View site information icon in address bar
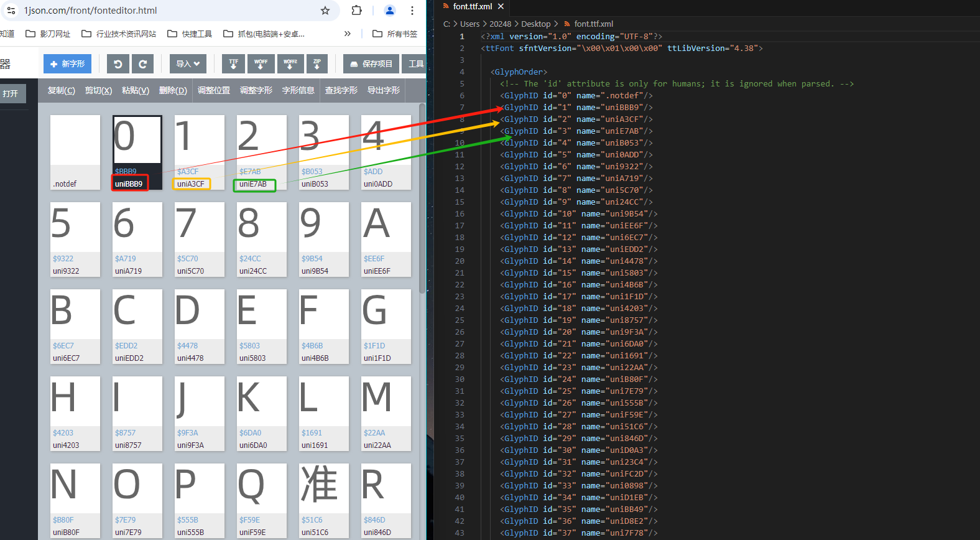980x540 pixels. [11, 11]
